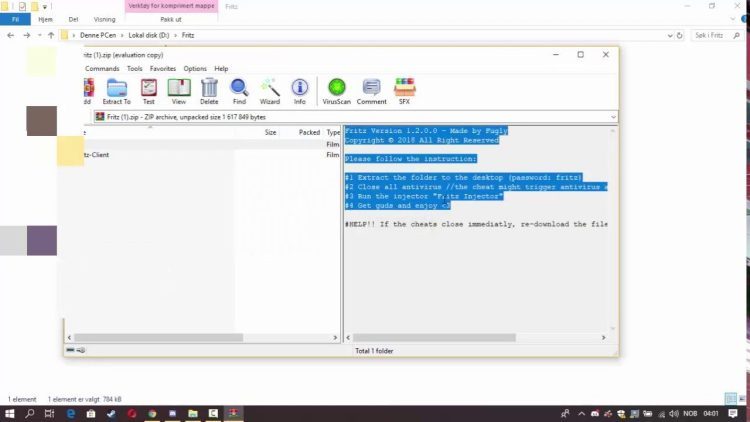Open the Pakk ut ribbon tab
The image size is (750, 422).
(x=171, y=19)
